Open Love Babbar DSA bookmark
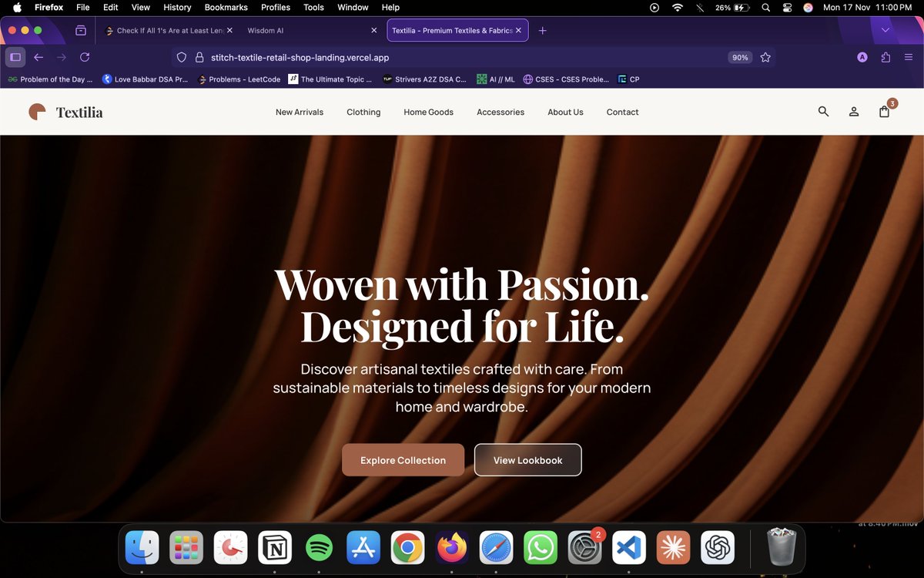Image resolution: width=924 pixels, height=578 pixels. point(145,79)
